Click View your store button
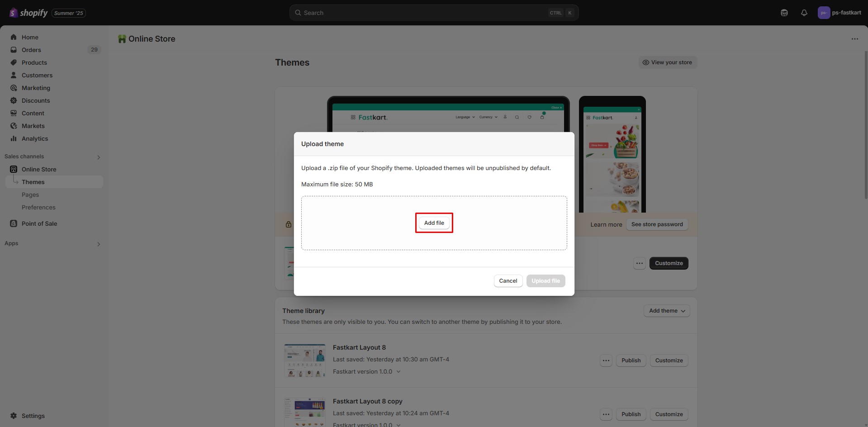Viewport: 868px width, 427px height. coord(668,62)
